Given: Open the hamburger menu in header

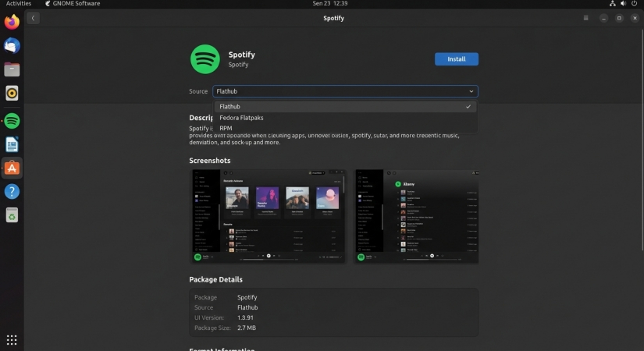Looking at the screenshot, I should tap(585, 18).
